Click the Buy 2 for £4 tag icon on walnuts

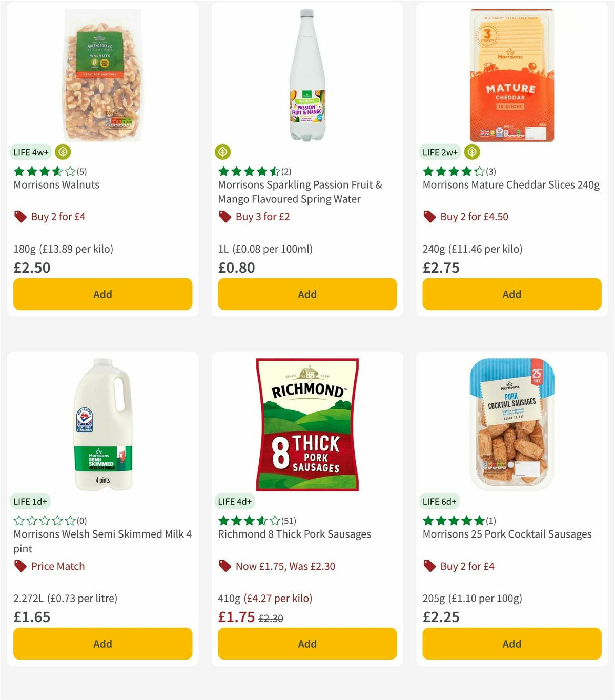[20, 217]
